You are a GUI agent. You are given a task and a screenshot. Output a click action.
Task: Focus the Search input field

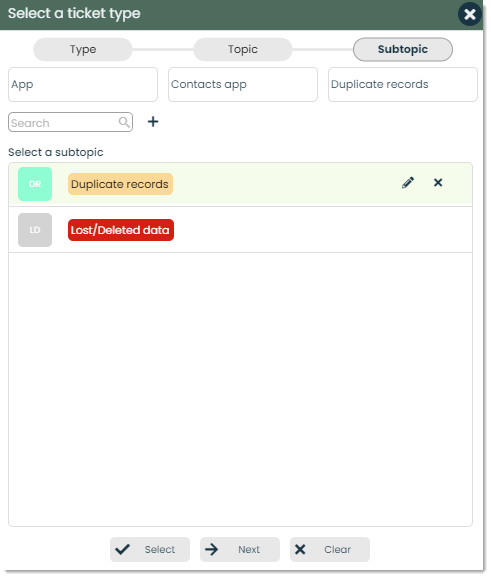[70, 122]
